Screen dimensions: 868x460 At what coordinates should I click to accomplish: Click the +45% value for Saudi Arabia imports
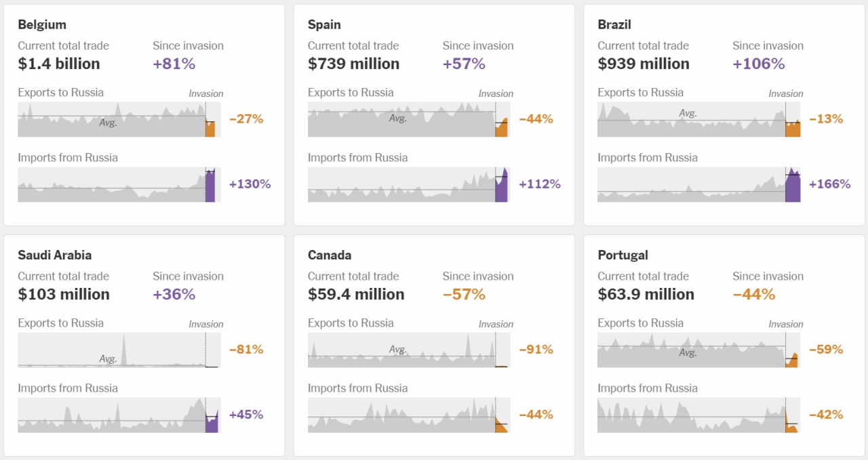point(246,415)
